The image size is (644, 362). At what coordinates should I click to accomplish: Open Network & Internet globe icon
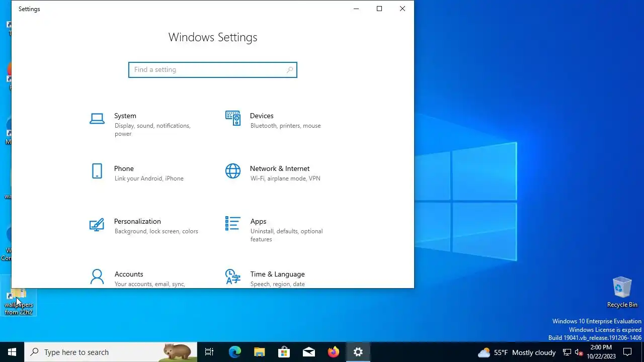pos(233,171)
